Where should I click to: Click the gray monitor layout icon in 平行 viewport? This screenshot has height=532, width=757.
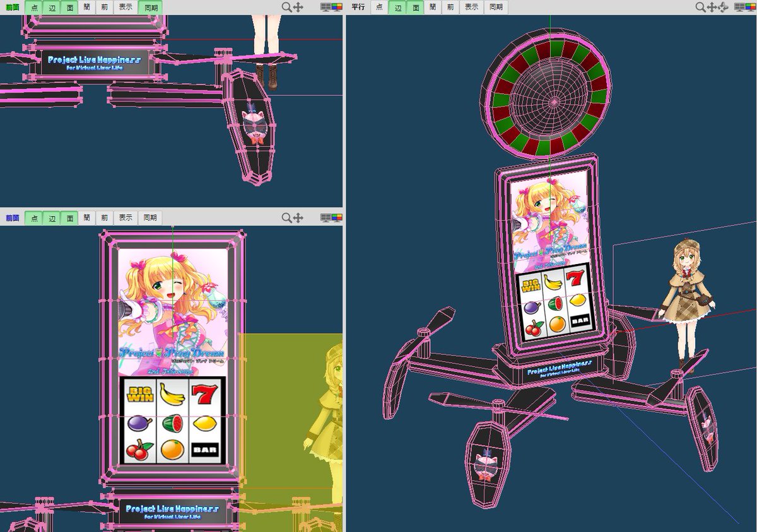[739, 7]
